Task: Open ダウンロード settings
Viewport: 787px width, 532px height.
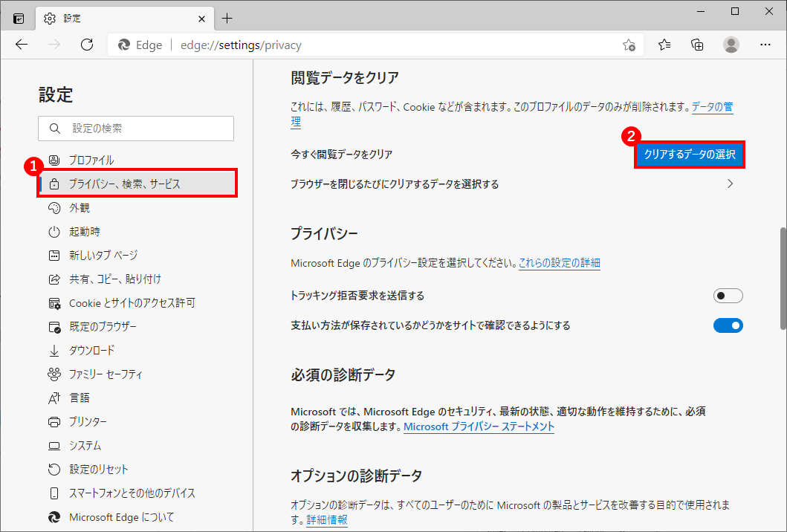Action: click(136, 350)
